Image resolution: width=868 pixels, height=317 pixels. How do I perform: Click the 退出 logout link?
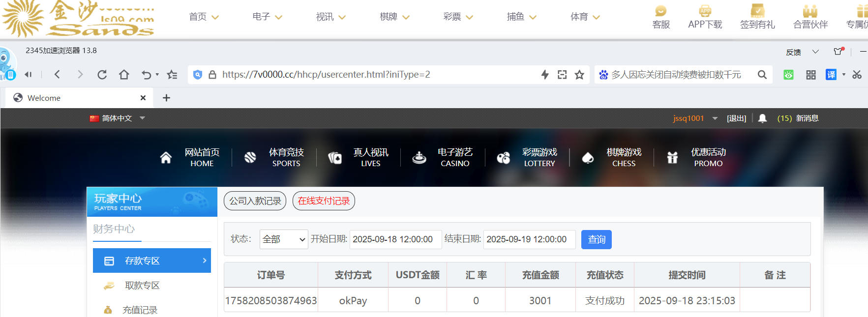coord(736,118)
